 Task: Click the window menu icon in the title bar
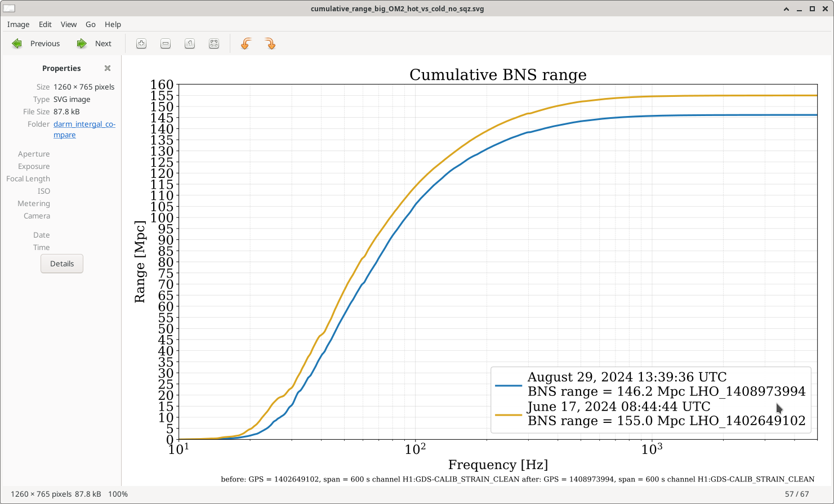(9, 8)
